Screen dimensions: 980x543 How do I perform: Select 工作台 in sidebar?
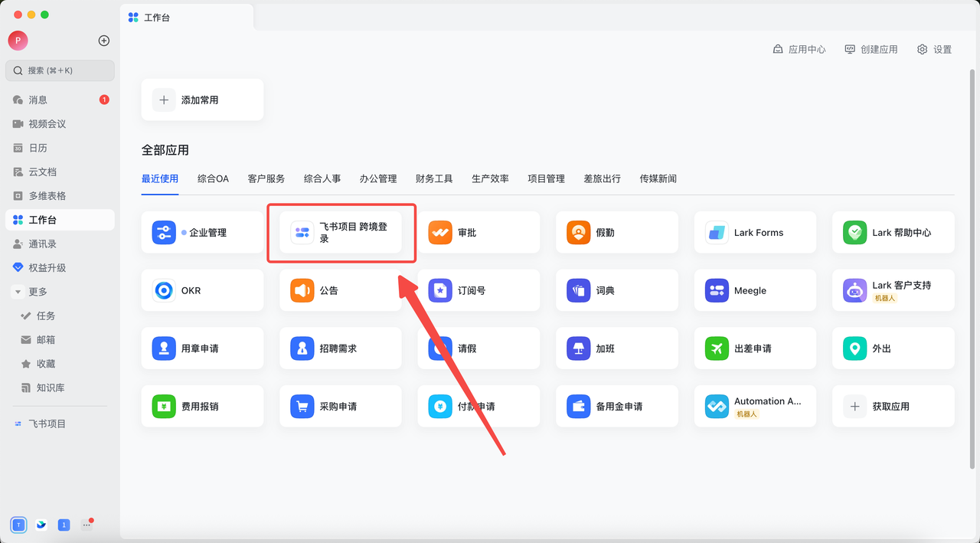pyautogui.click(x=60, y=220)
